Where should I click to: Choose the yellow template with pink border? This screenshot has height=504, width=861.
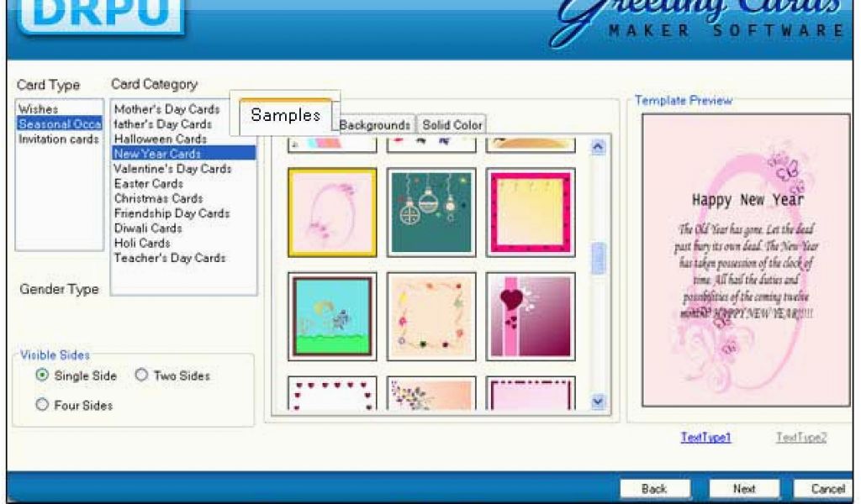pyautogui.click(x=530, y=212)
